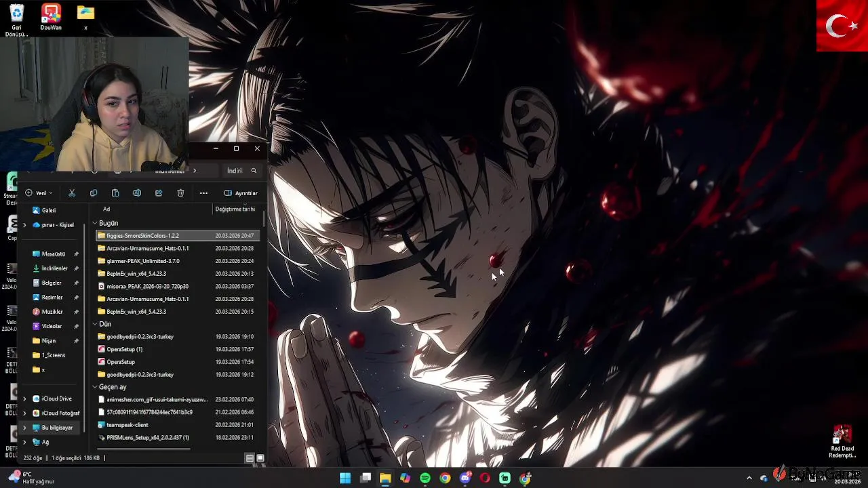Select PRISMLens_Setup_x64_2.0.2.437 (1) file

click(x=178, y=437)
